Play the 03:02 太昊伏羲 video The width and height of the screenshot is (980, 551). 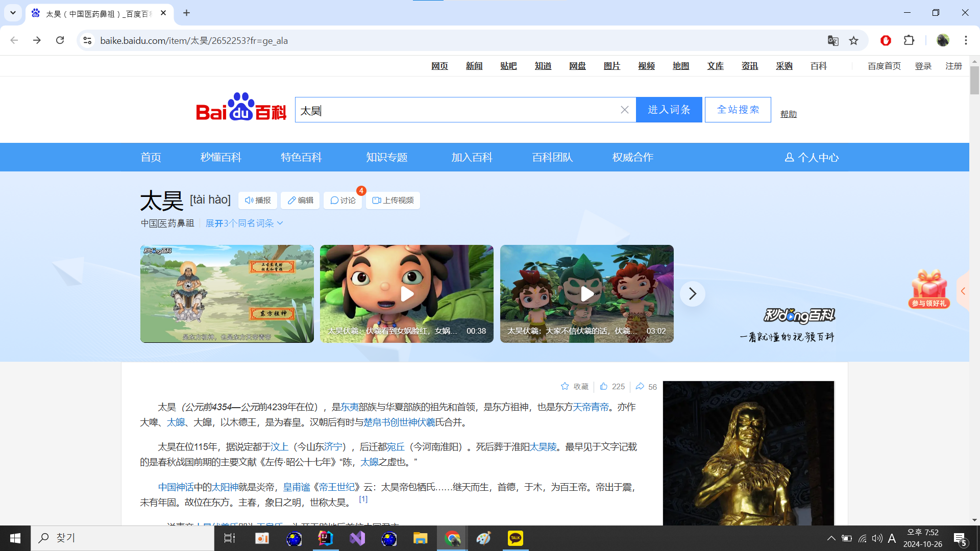click(x=587, y=294)
